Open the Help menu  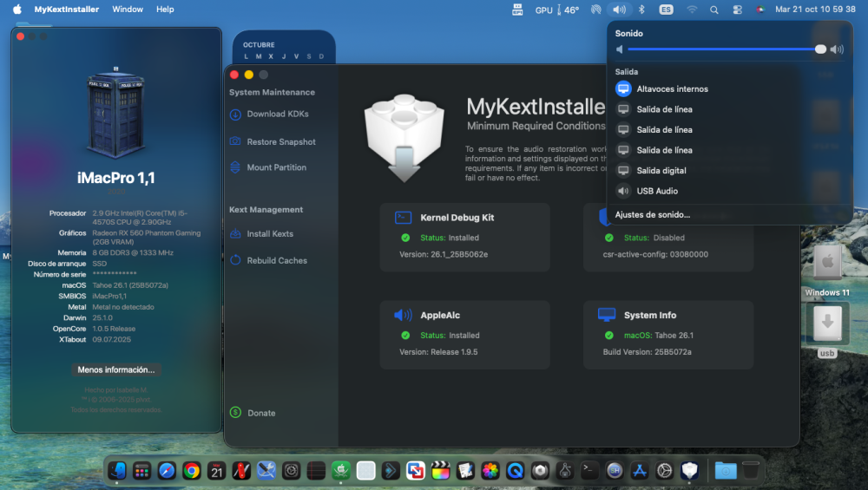point(165,10)
